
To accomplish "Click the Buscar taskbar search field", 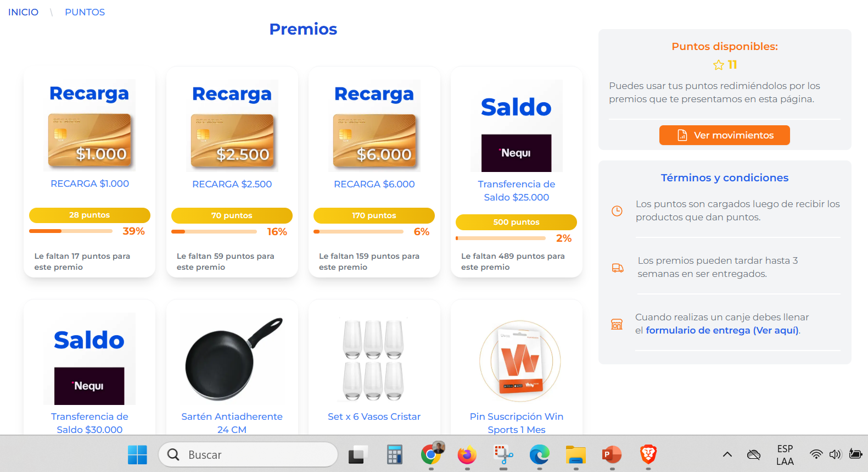I will point(248,454).
